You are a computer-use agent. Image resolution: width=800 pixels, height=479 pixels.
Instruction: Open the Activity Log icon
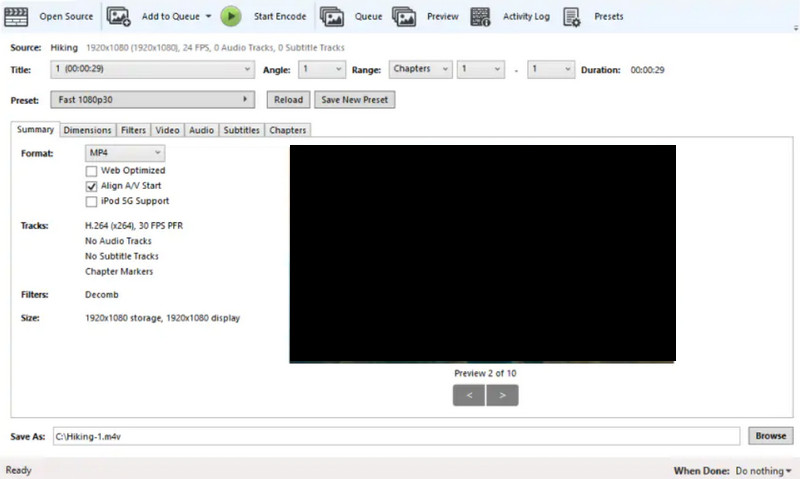pos(480,16)
